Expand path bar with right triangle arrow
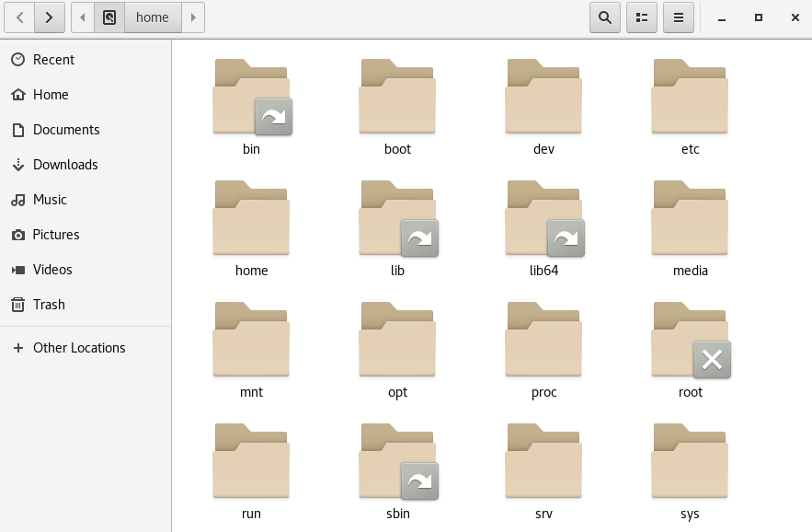Viewport: 812px width, 532px height. coord(193,17)
